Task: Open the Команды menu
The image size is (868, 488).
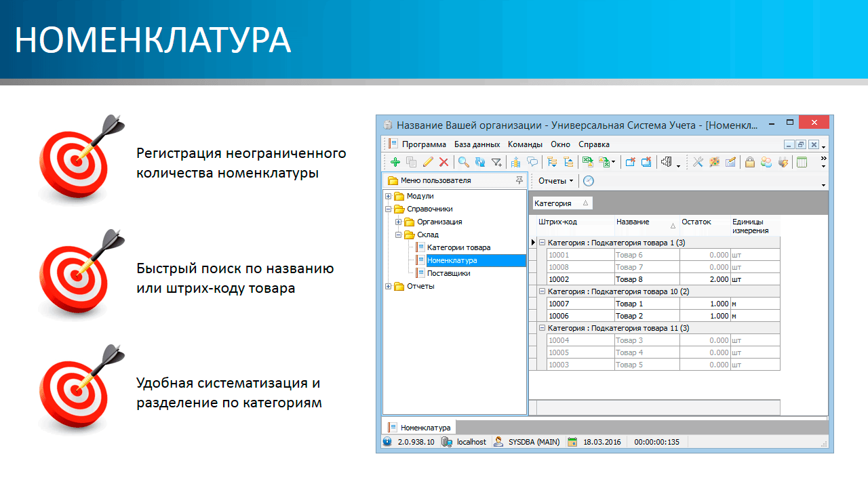Action: [526, 144]
